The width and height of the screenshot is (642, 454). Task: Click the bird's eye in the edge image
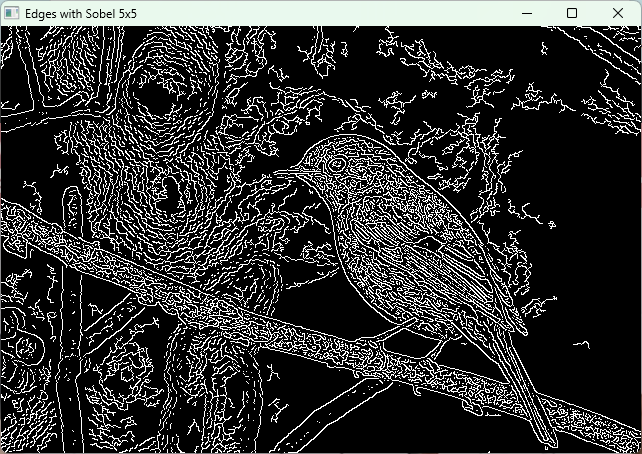pos(337,165)
